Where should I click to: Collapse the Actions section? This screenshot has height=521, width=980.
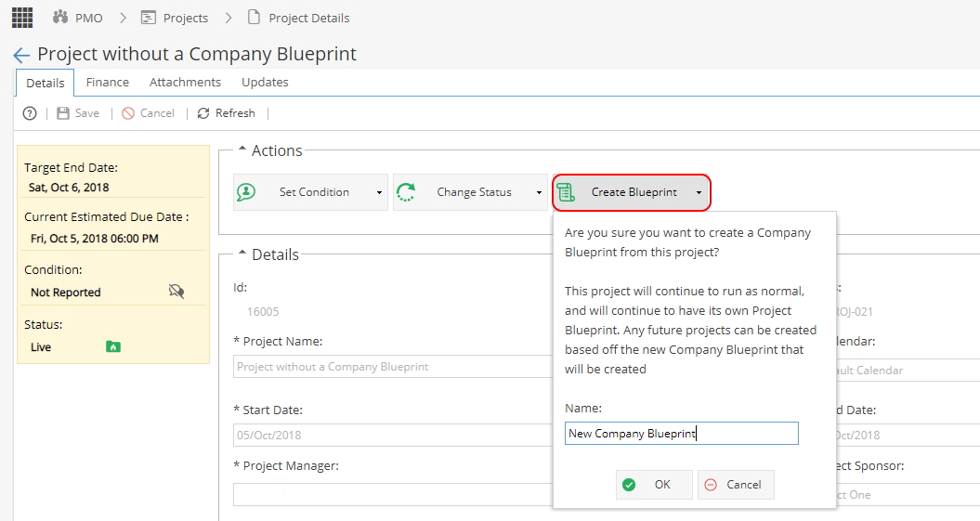[x=242, y=150]
